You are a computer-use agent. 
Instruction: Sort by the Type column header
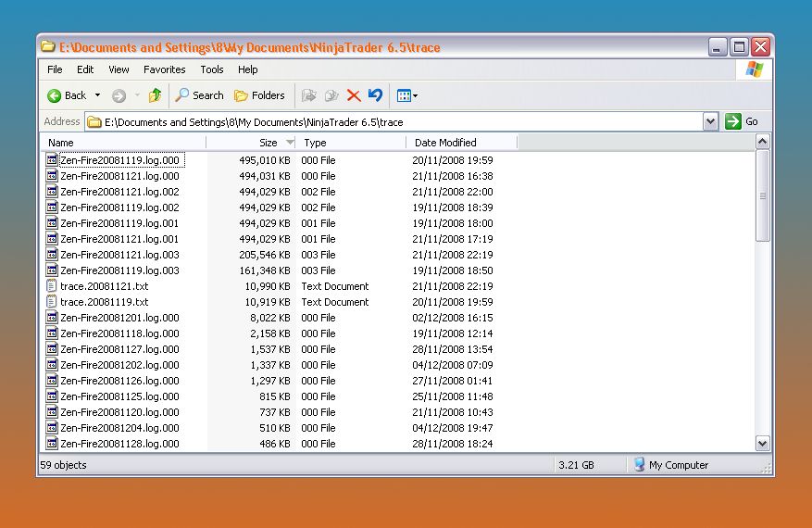point(351,143)
